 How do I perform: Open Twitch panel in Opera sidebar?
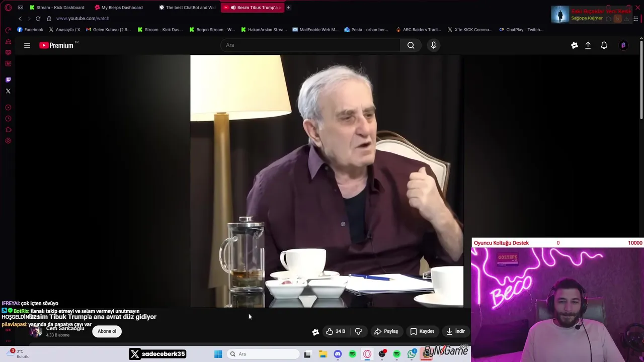tap(8, 79)
